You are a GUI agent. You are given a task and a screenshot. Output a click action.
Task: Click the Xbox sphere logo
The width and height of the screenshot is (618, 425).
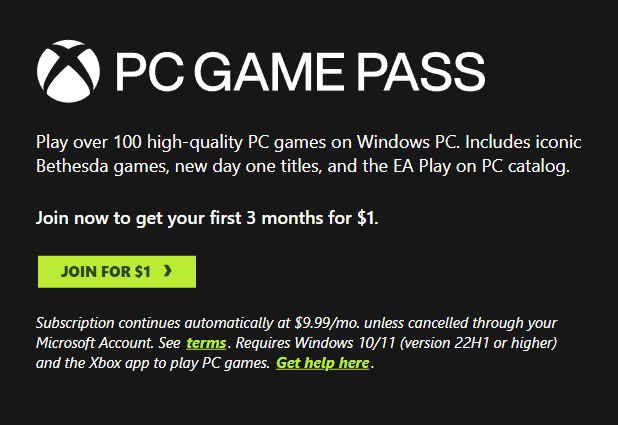pos(68,68)
